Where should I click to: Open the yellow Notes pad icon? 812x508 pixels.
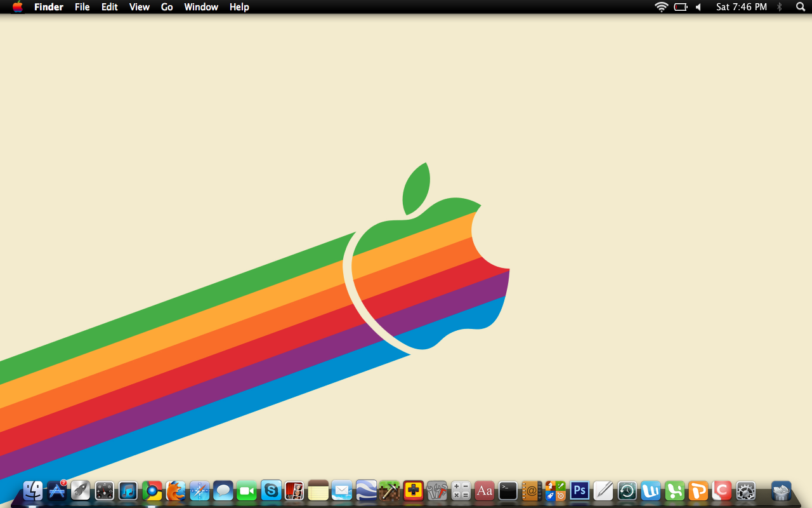318,491
